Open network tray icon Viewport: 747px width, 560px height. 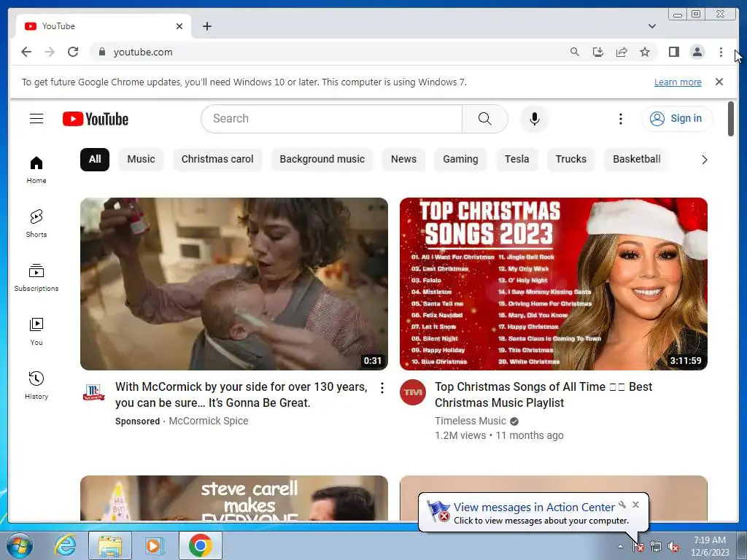(x=656, y=547)
